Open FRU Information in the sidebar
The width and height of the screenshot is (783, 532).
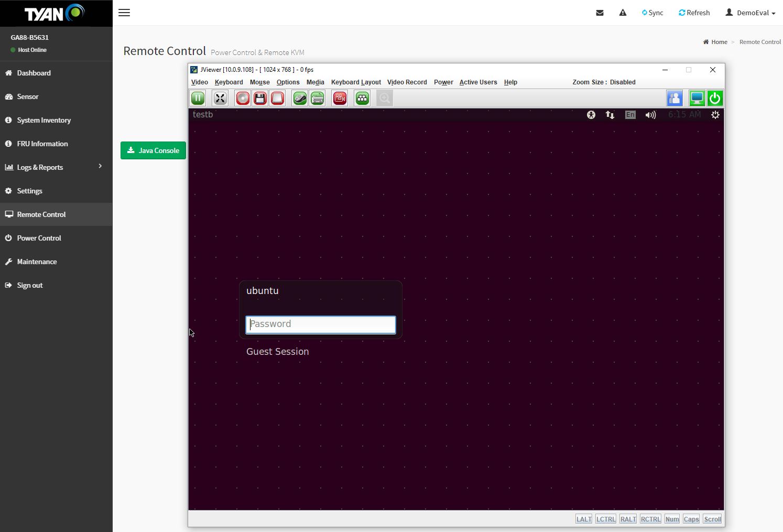coord(56,144)
